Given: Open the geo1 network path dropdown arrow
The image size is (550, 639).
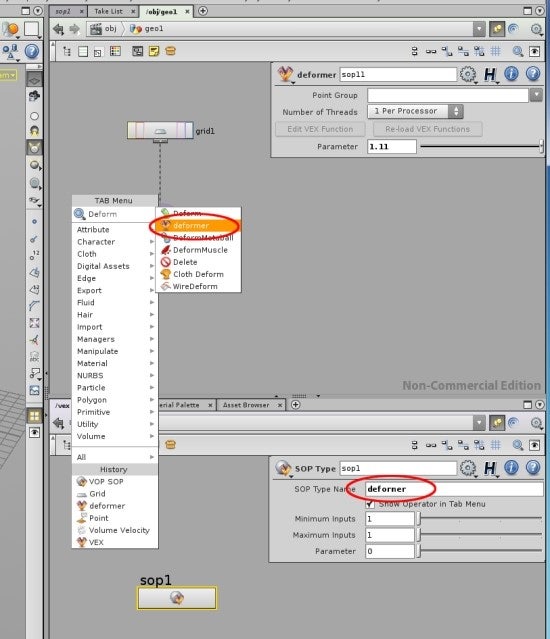Looking at the screenshot, I should (x=479, y=29).
